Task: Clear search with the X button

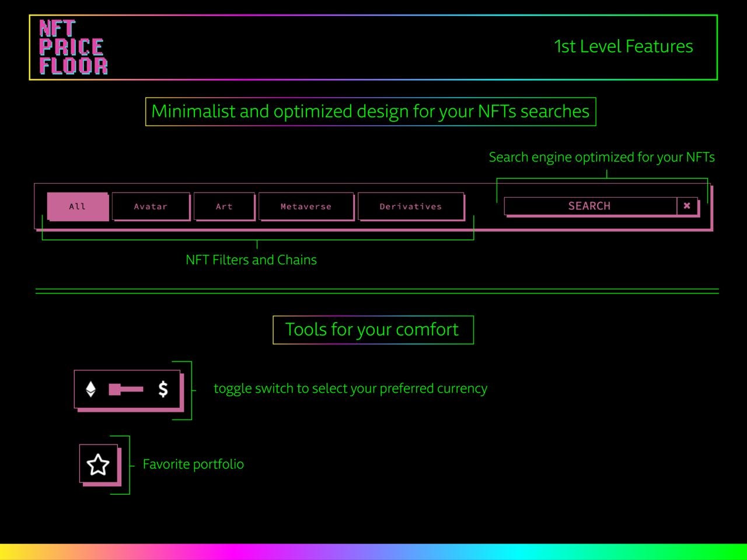Action: point(687,206)
